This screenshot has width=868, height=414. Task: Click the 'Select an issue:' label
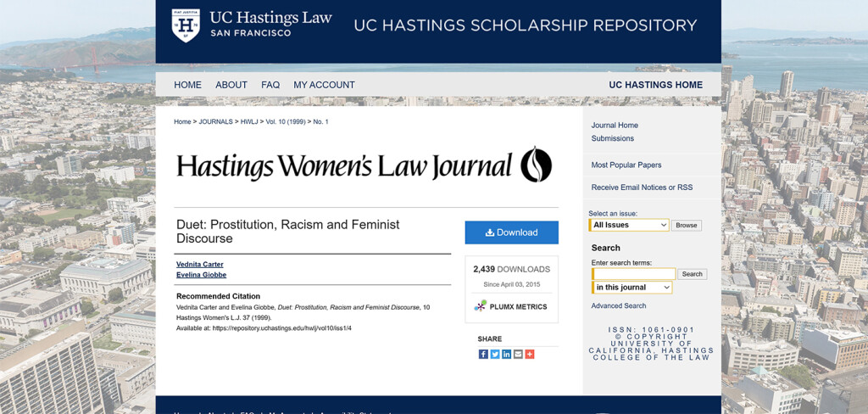click(x=613, y=214)
